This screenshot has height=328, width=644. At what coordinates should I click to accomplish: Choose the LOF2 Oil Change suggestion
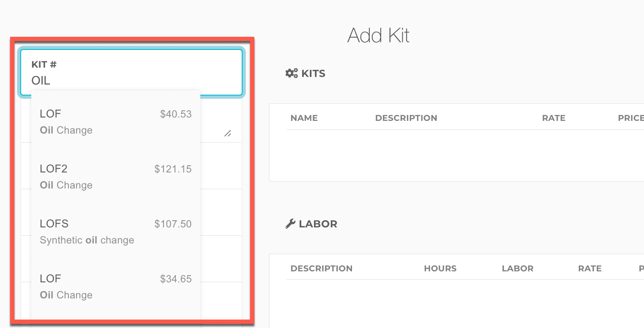coord(115,177)
